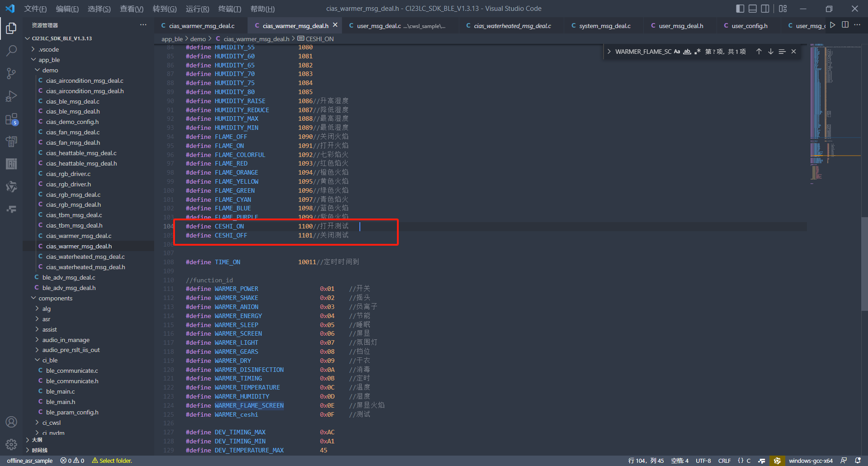The height and width of the screenshot is (466, 868).
Task: Collapse the demo folder in explorer
Action: [50, 70]
